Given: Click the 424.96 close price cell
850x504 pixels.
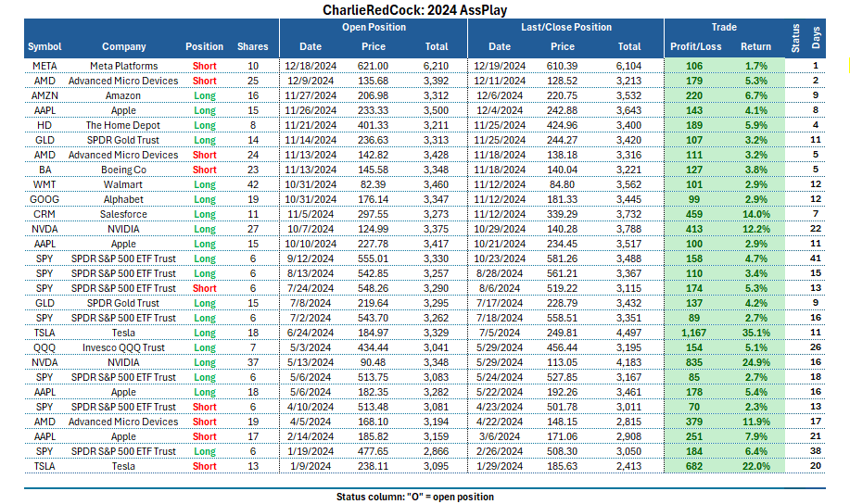Looking at the screenshot, I should tap(562, 125).
